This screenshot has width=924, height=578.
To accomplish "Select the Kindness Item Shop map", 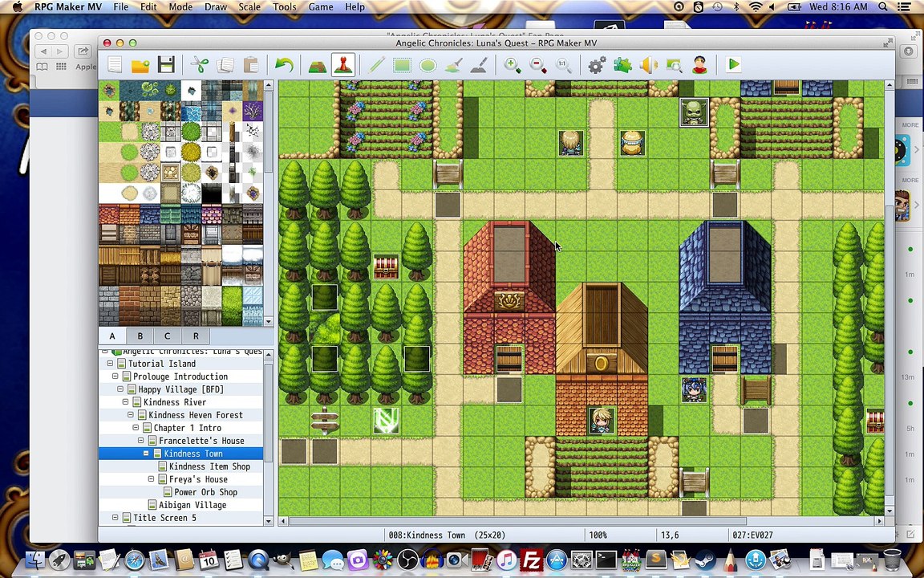I will [209, 466].
